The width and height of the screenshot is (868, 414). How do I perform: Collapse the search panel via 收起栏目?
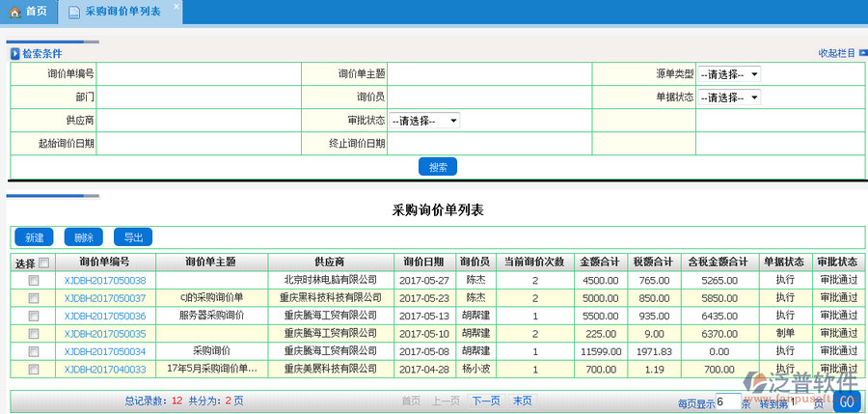[835, 53]
